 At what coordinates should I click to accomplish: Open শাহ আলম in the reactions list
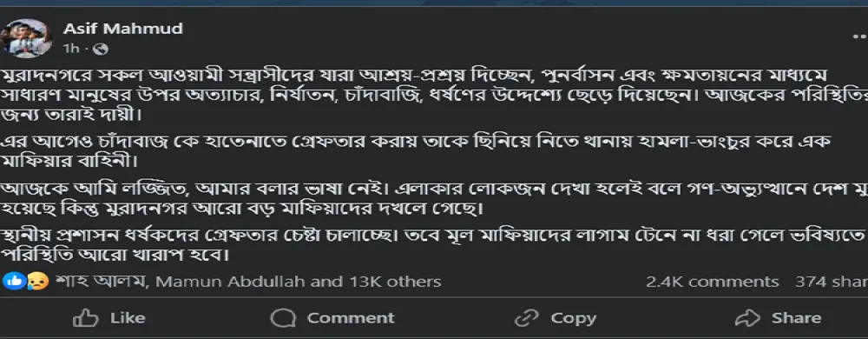click(101, 282)
